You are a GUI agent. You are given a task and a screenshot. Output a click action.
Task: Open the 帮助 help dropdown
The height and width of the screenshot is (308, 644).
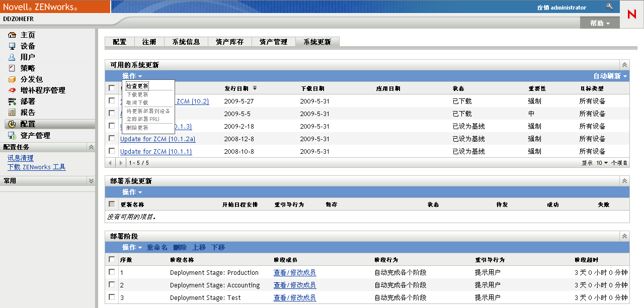600,23
